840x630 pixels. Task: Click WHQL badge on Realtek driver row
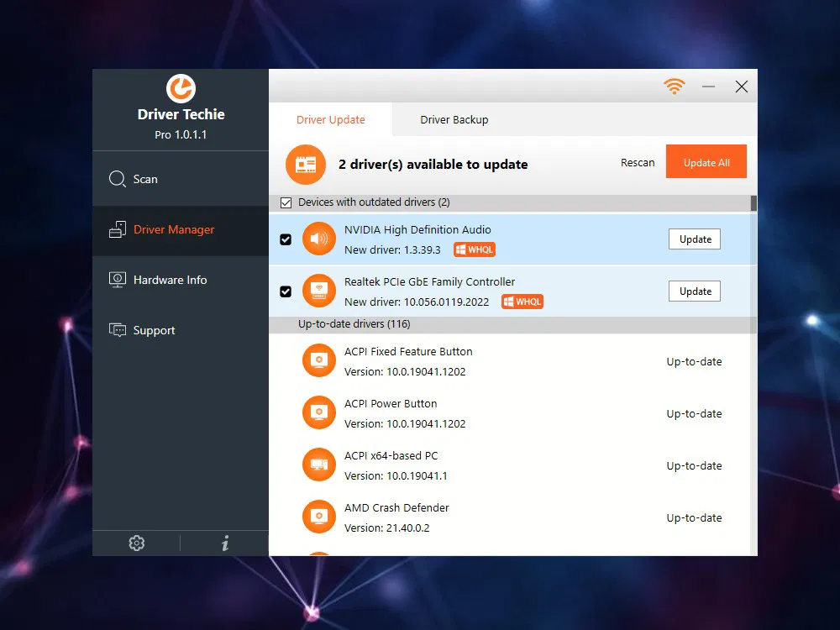coord(522,302)
